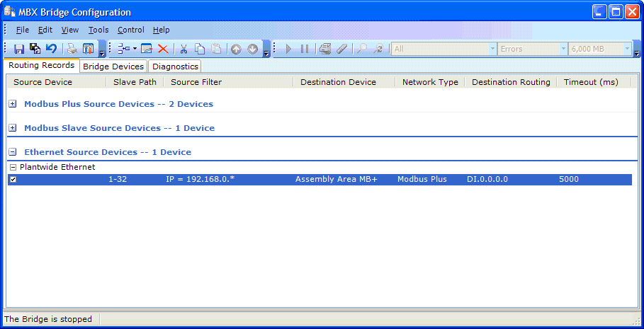Click the Pause Bridge icon
Viewport: 644px width, 329px height.
305,49
